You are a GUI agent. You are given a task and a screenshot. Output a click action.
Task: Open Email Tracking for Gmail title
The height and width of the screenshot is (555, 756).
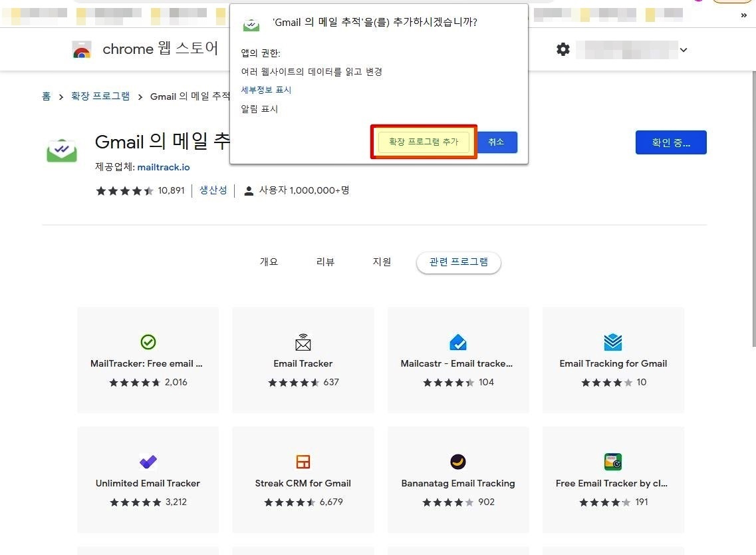(613, 363)
